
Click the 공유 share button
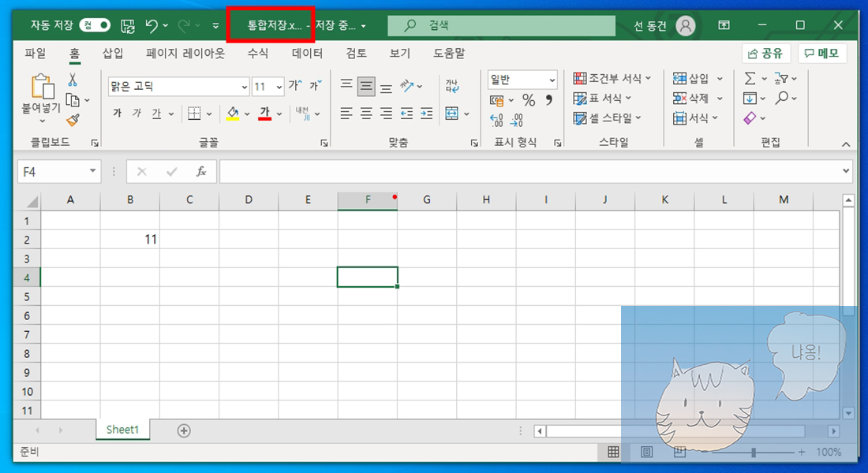[x=766, y=54]
